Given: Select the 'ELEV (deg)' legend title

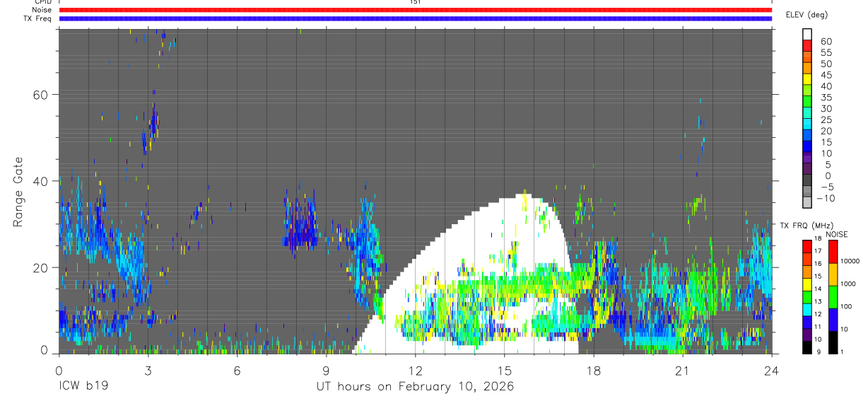Looking at the screenshot, I should point(807,15).
